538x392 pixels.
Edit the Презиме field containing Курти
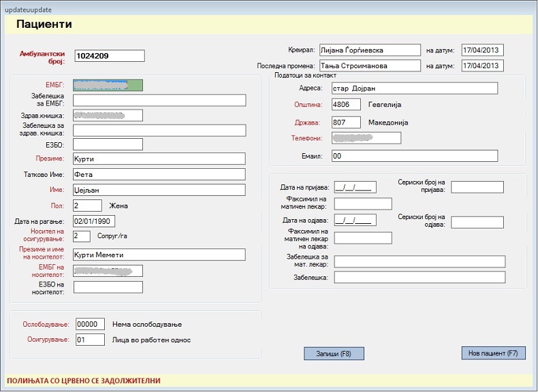coord(159,159)
